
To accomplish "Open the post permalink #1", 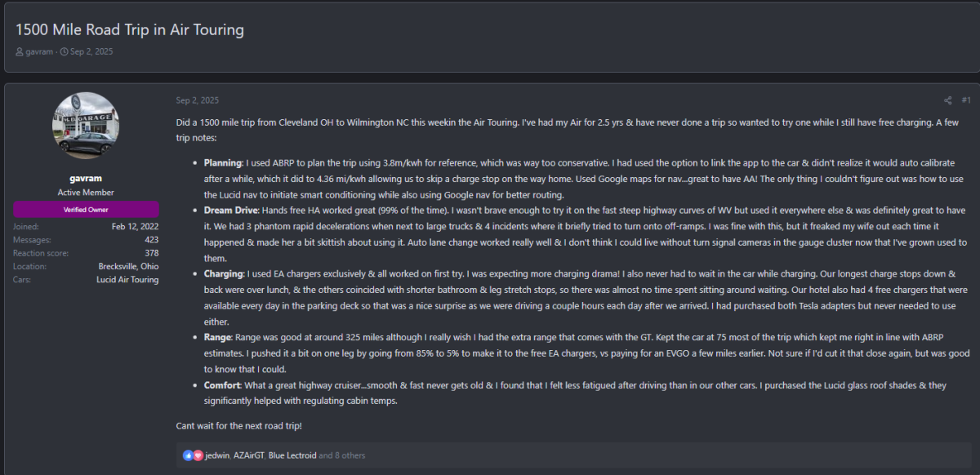I will [x=965, y=100].
